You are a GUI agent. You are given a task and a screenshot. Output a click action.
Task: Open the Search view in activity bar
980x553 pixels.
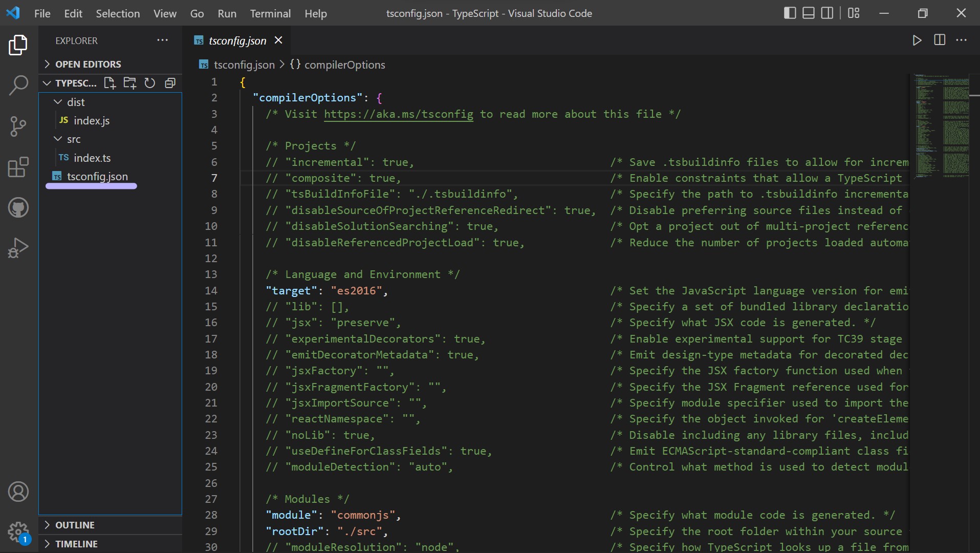[18, 86]
